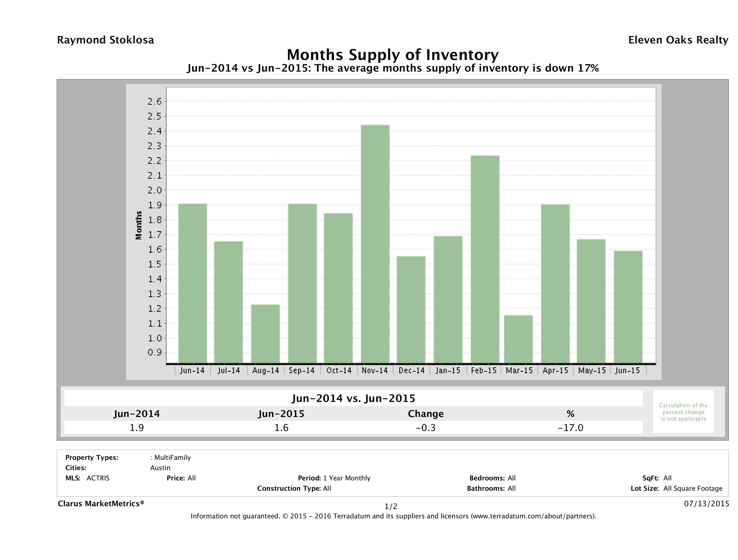
Task: Click the 2.0 y-axis tick label
Action: (154, 190)
